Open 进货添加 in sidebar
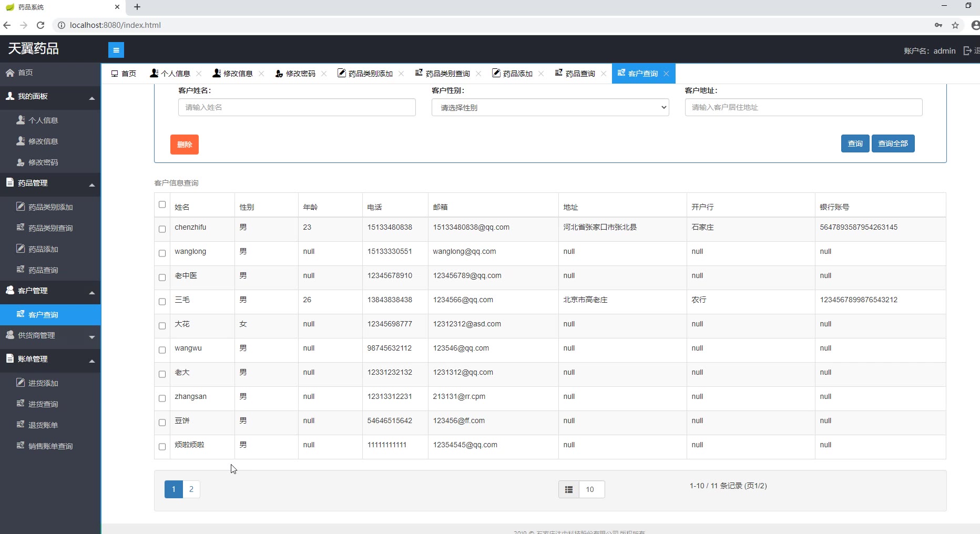The height and width of the screenshot is (534, 980). pos(50,383)
